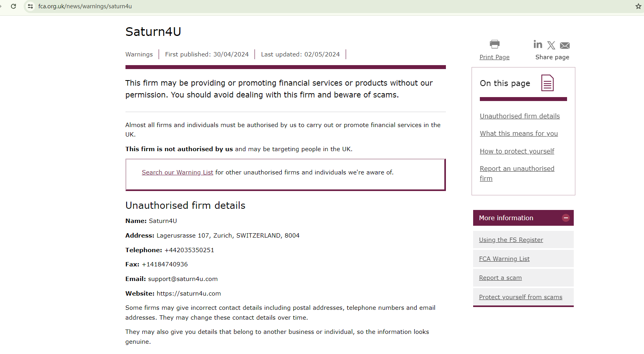Select Report a scam

point(500,278)
